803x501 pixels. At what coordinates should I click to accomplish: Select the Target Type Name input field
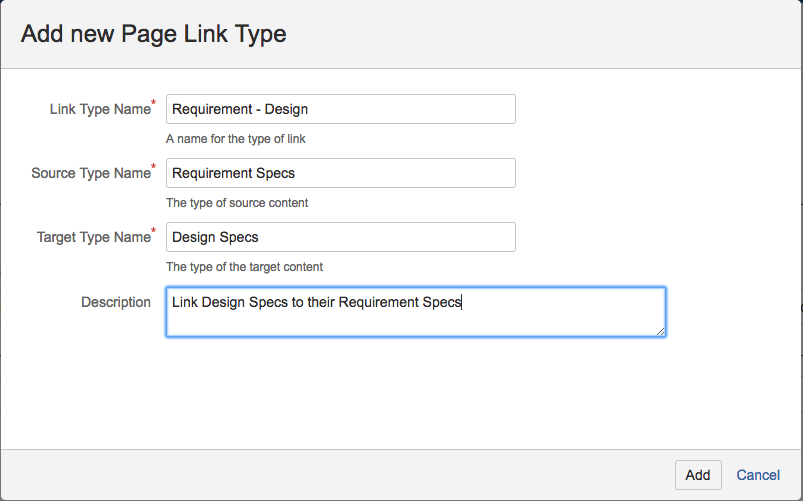340,237
